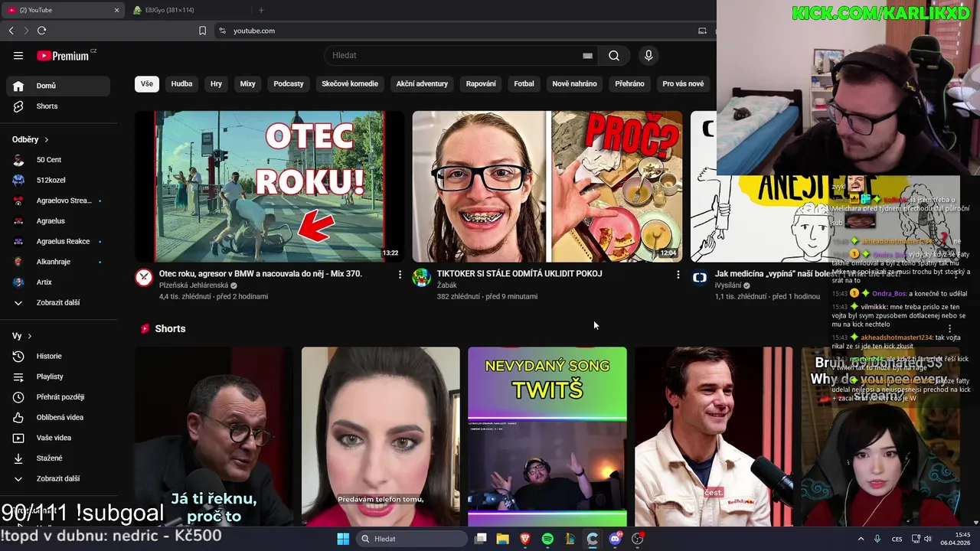Click the YouTube search input field
The width and height of the screenshot is (980, 551).
[459, 55]
